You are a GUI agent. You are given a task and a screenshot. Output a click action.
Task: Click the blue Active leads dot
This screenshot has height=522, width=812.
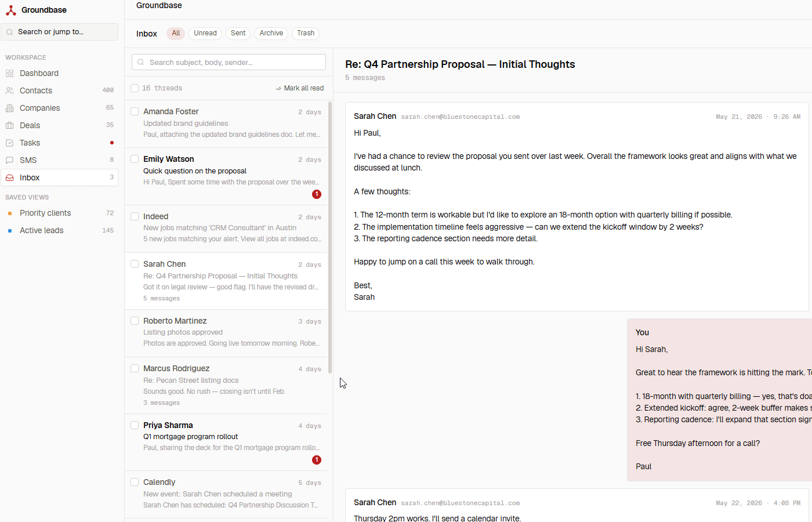[10, 231]
